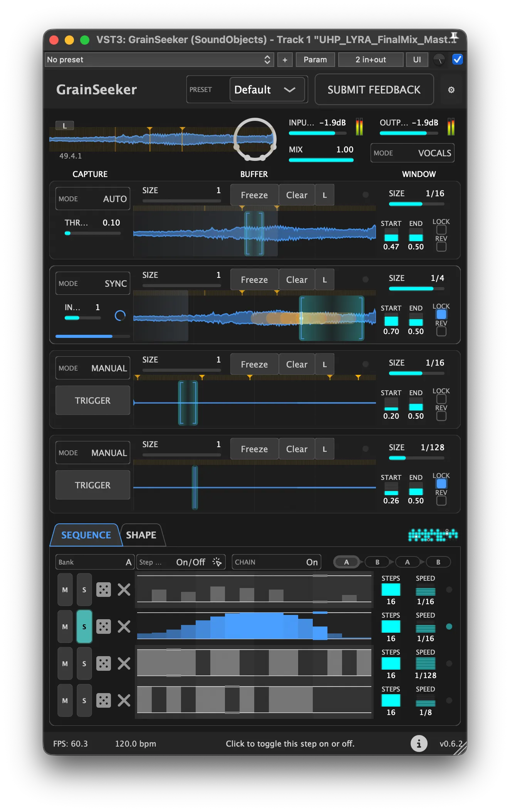Screen dimensions: 510x812
Task: Open the settings gear icon
Action: pos(451,90)
